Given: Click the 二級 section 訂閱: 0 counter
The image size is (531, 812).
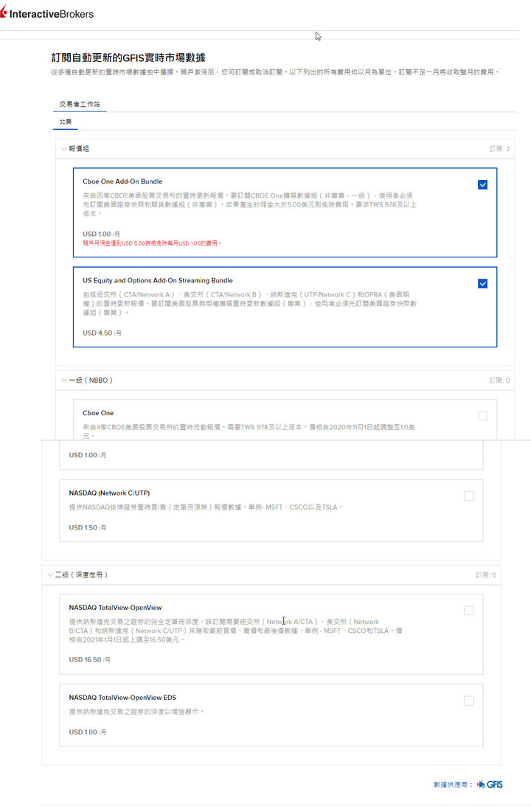Looking at the screenshot, I should (x=486, y=575).
